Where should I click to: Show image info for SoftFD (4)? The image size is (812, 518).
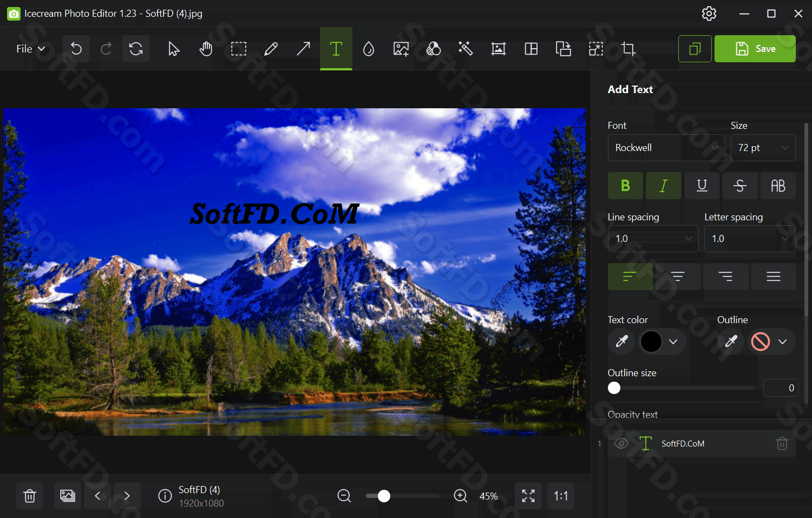click(165, 496)
